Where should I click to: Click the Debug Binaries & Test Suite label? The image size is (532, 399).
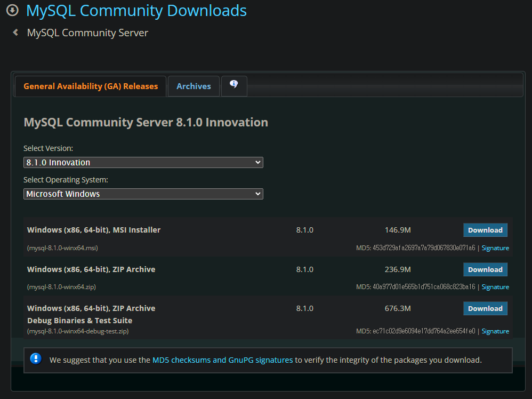(80, 321)
